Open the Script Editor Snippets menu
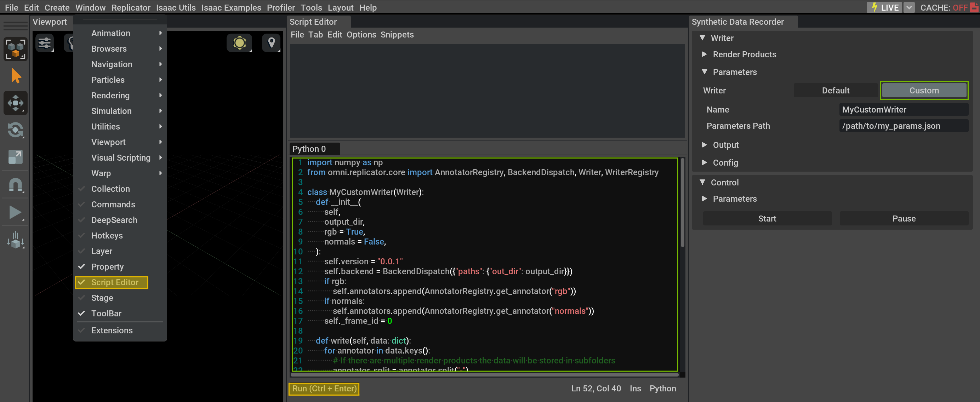980x402 pixels. point(397,35)
